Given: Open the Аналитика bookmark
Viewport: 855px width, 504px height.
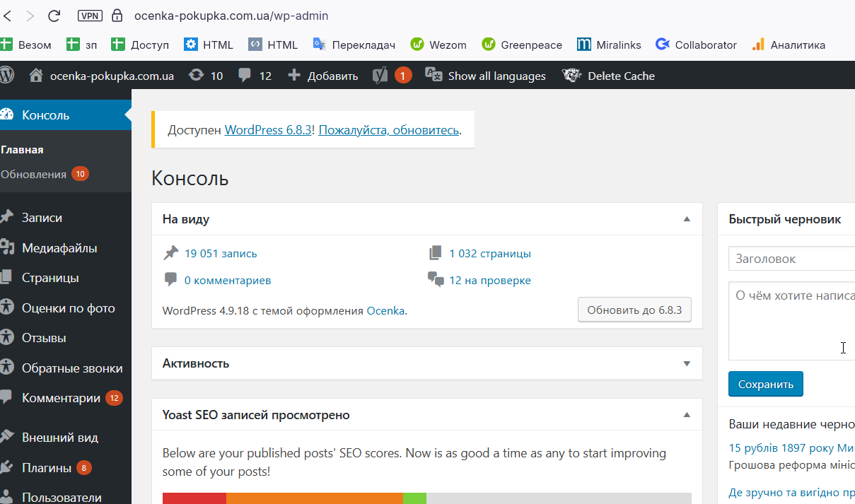Looking at the screenshot, I should point(789,45).
